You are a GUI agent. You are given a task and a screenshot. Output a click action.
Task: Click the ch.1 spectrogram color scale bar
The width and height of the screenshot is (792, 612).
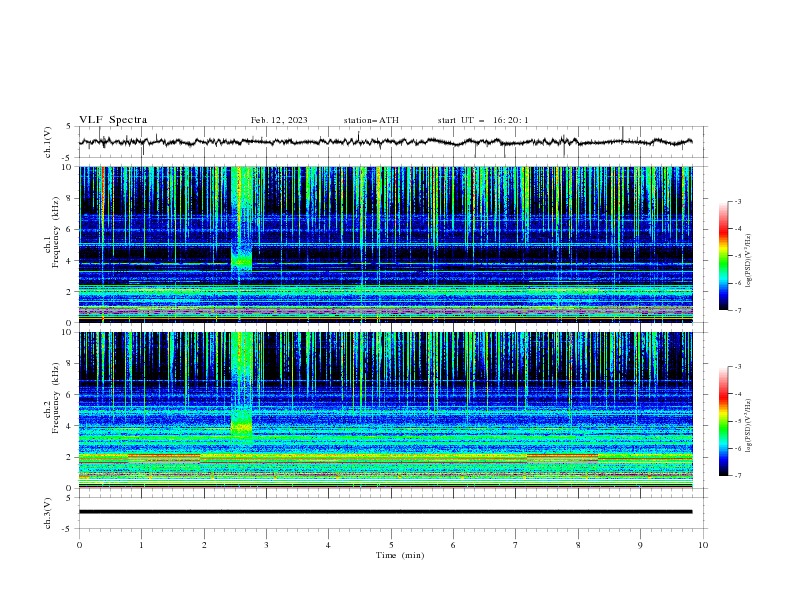[723, 256]
